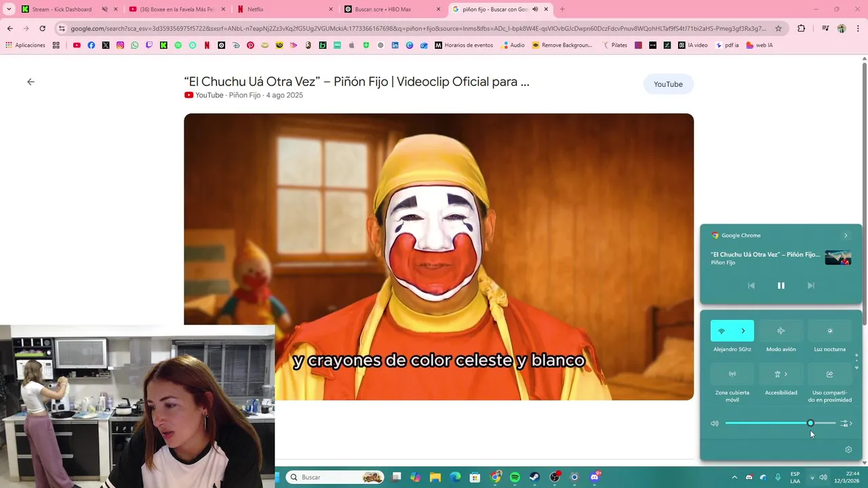Open the pdf ia bookmark
This screenshot has width=868, height=488.
coord(727,45)
